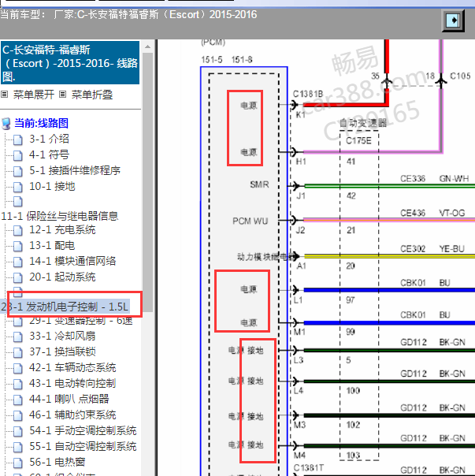475x476 pixels.
Task: Open 37-1 换挡联锁 page
Action: 62,351
